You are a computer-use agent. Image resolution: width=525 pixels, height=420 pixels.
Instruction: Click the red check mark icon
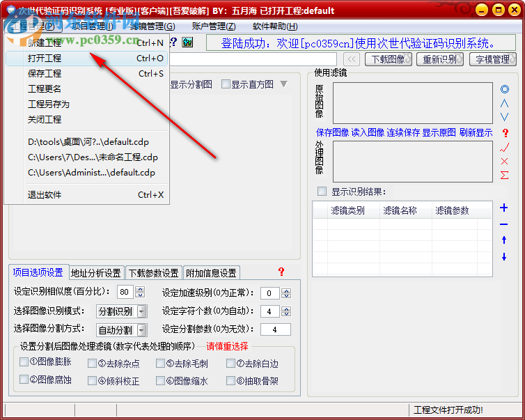[505, 147]
